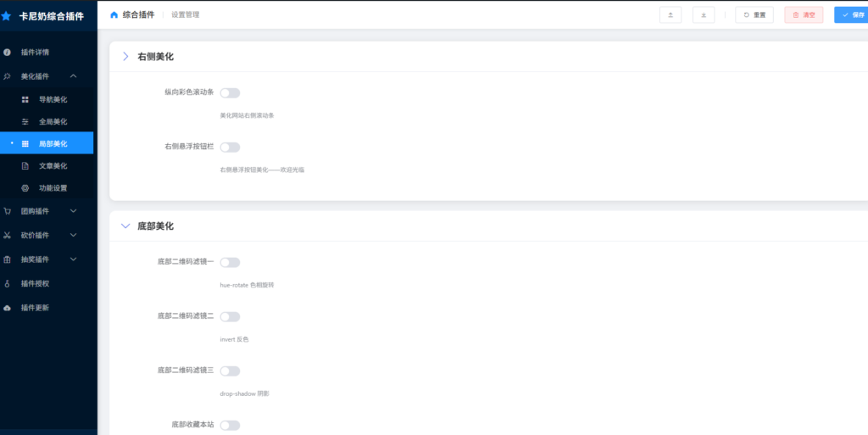Click the 保存 save button
This screenshot has height=435, width=868.
[x=853, y=15]
